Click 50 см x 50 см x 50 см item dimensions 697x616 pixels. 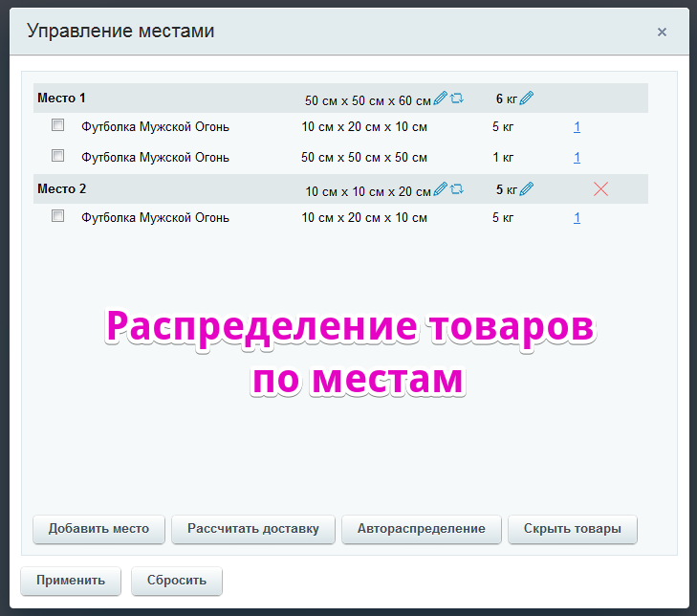pyautogui.click(x=364, y=158)
